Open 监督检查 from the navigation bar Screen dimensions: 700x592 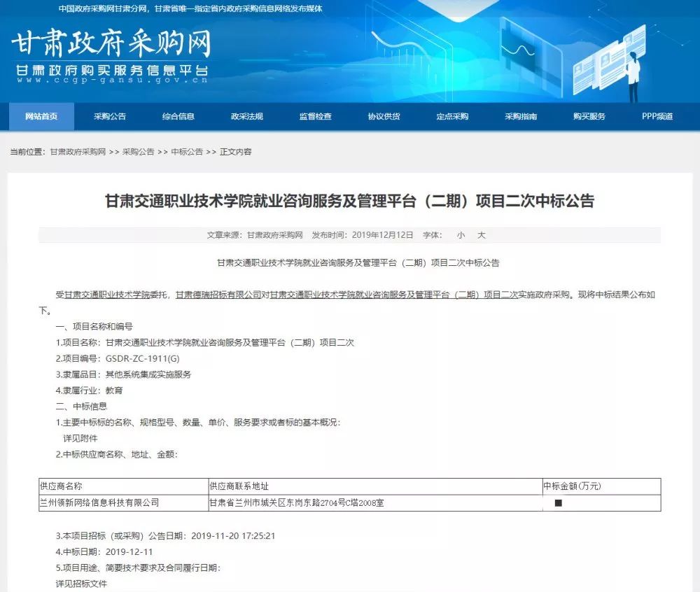316,117
